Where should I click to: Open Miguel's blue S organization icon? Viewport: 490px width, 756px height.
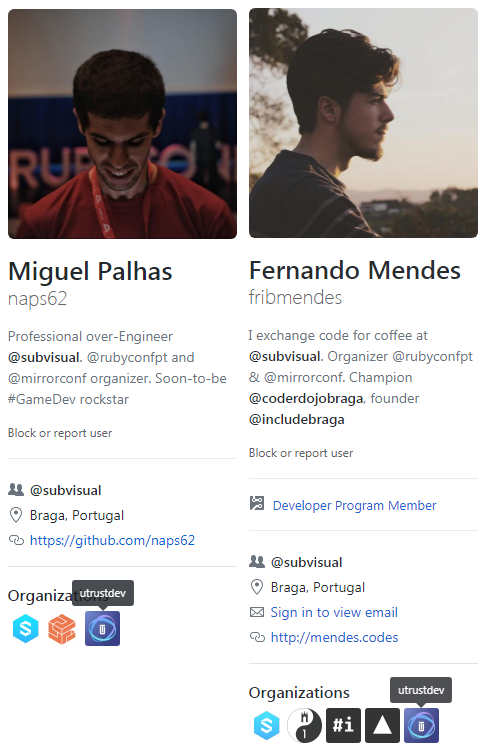click(26, 629)
